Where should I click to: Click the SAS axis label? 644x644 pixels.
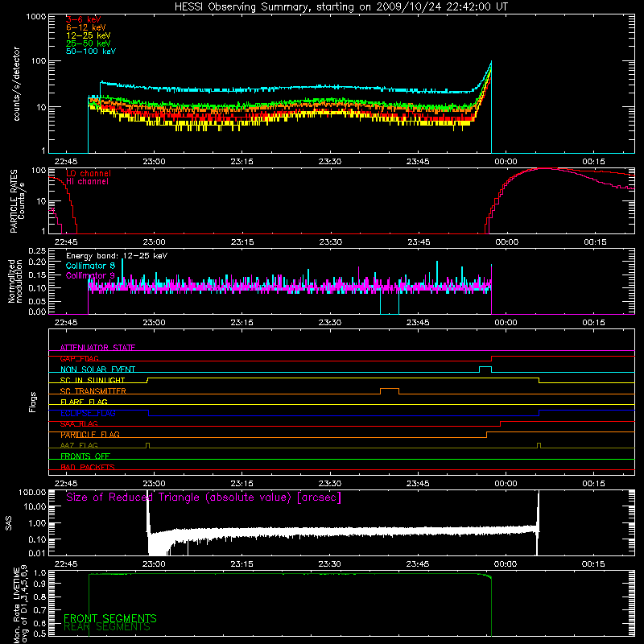click(x=9, y=522)
